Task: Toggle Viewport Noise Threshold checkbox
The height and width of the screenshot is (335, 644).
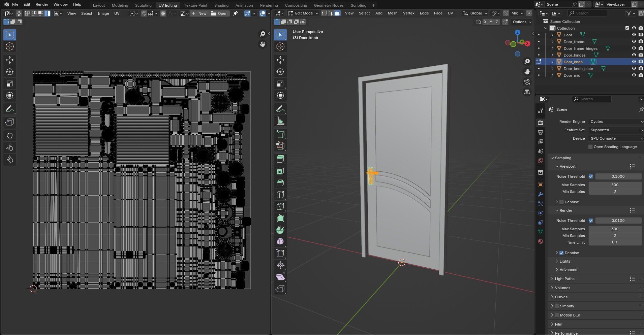Action: 591,176
